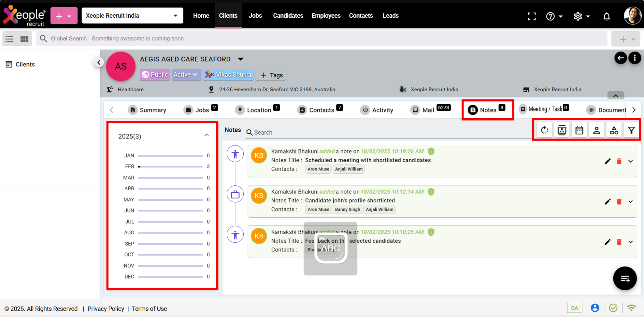This screenshot has width=644, height=317.
Task: Expand the Feedback on selected candidates note details
Action: point(630,242)
